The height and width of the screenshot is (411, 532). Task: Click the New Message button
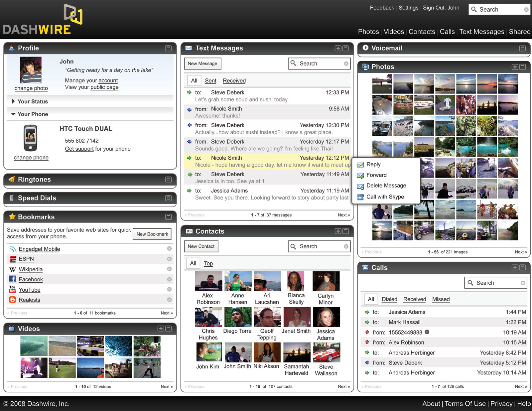[202, 64]
